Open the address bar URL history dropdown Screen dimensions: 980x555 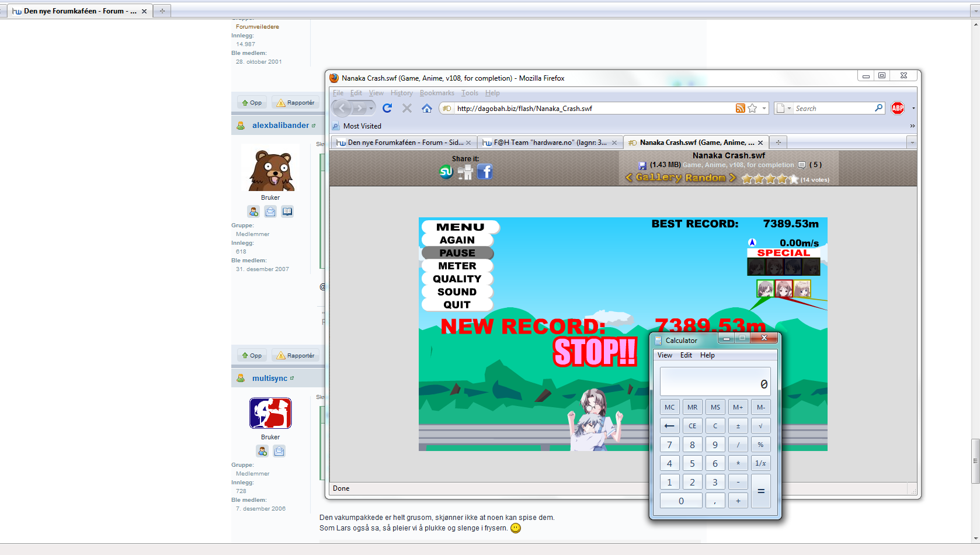click(x=764, y=108)
